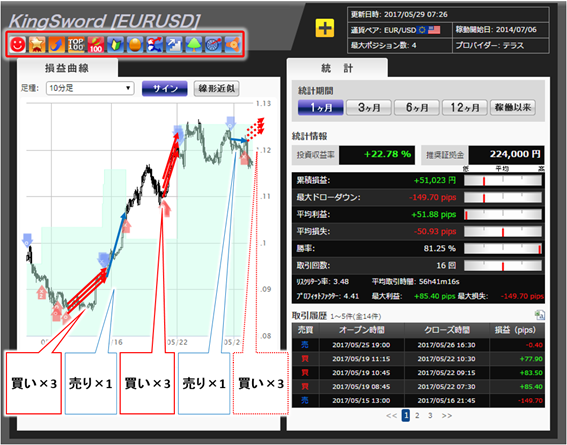Click the dartboard target badge icon

pos(213,45)
